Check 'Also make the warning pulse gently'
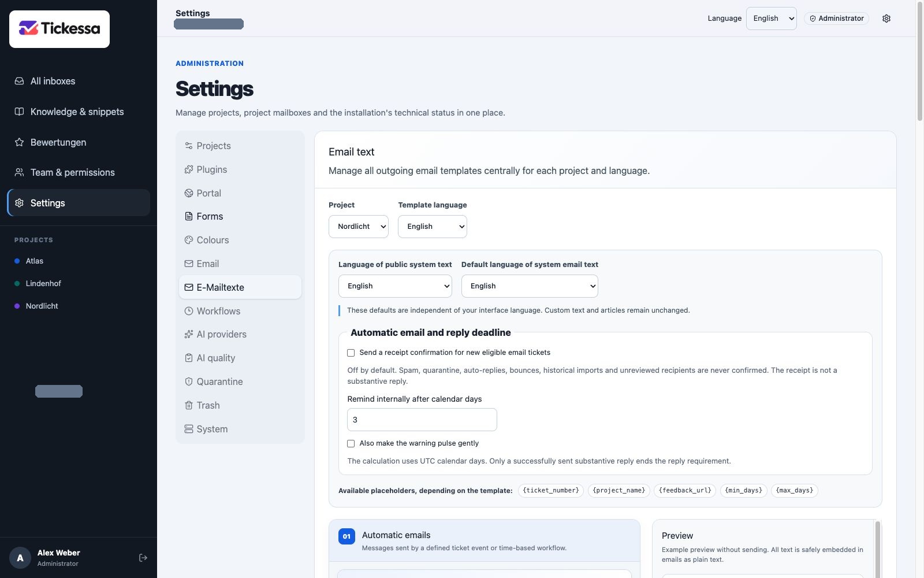The height and width of the screenshot is (578, 924). coord(351,443)
